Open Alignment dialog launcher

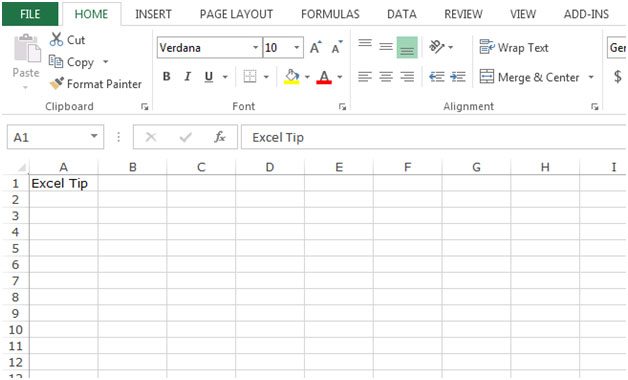click(595, 107)
